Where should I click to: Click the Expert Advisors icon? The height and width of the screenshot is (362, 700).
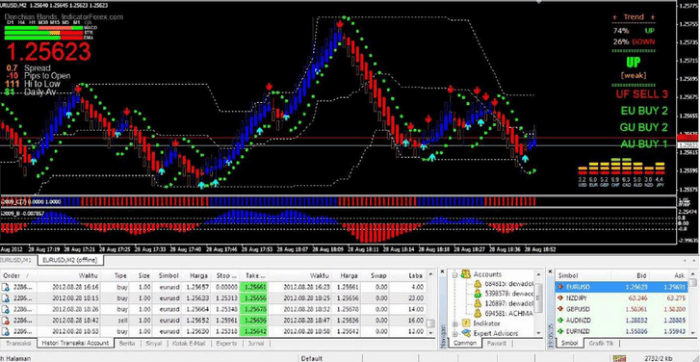(x=466, y=333)
